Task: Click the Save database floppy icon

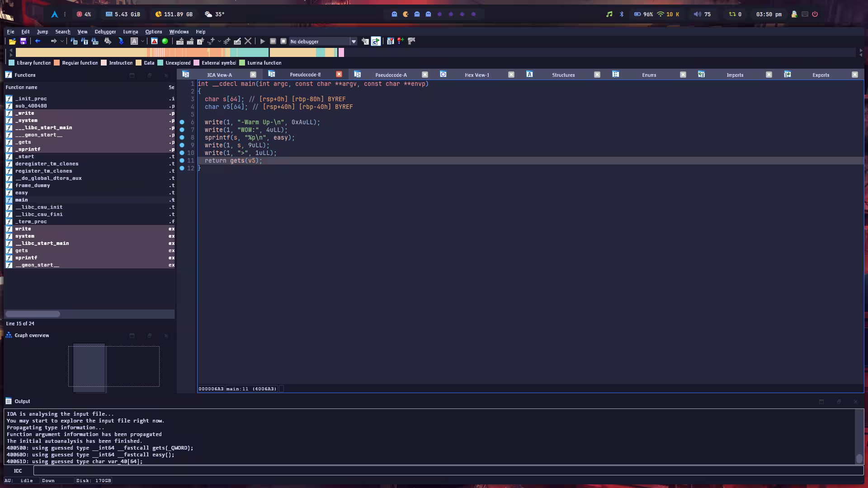Action: [x=23, y=41]
